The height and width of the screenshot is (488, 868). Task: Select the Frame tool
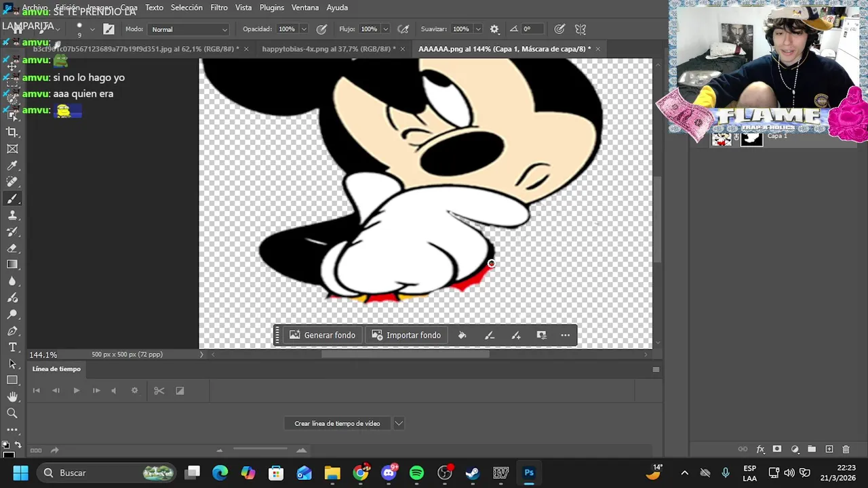click(x=12, y=149)
